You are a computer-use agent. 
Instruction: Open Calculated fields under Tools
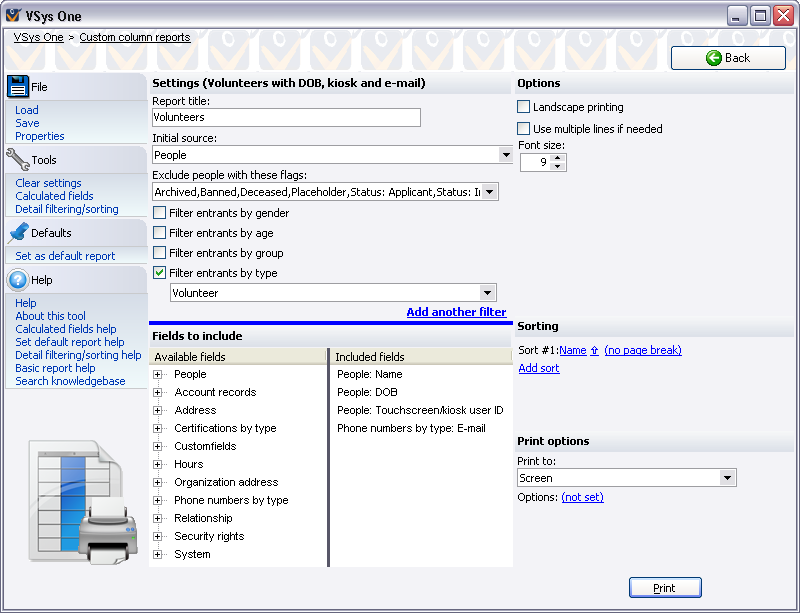(54, 196)
